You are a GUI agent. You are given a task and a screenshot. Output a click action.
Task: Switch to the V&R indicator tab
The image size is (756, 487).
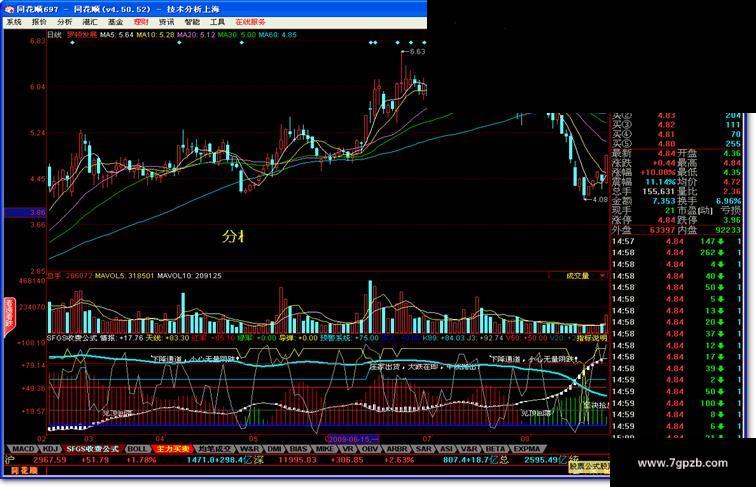click(x=469, y=449)
